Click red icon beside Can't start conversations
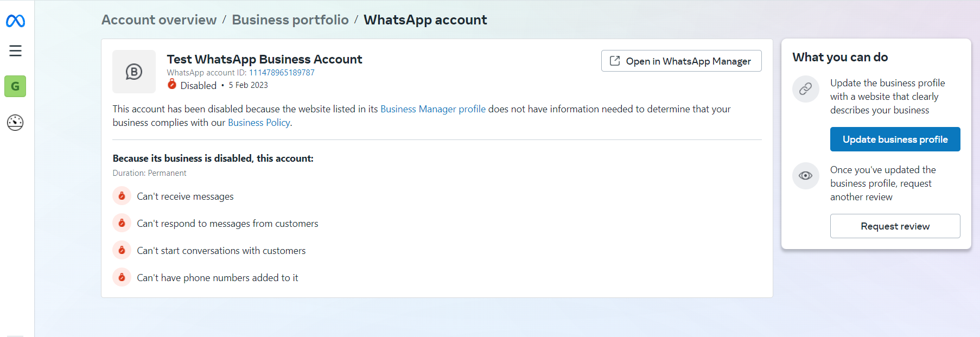Image resolution: width=980 pixels, height=337 pixels. [x=122, y=250]
